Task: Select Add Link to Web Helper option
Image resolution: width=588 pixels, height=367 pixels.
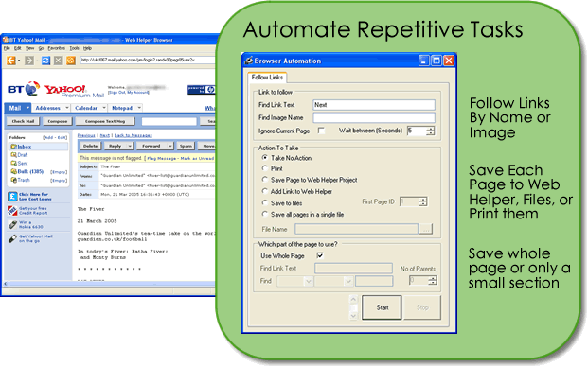Action: pos(265,191)
